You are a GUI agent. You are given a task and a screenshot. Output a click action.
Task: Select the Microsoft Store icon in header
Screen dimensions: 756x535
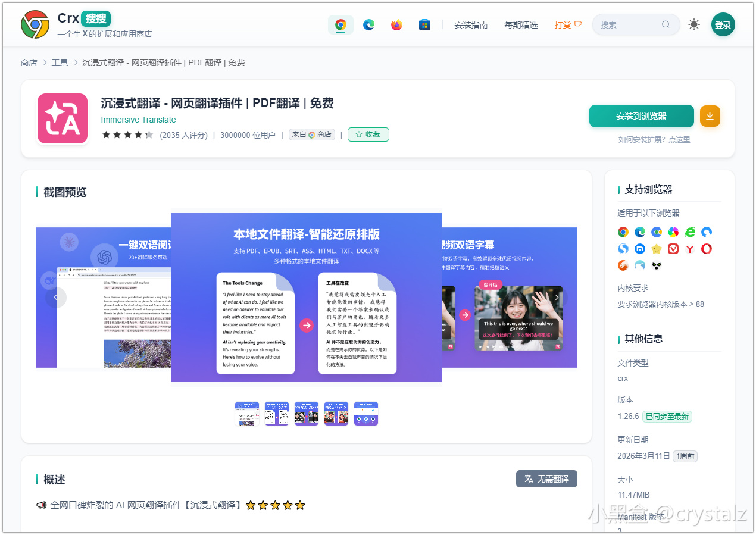(x=424, y=25)
